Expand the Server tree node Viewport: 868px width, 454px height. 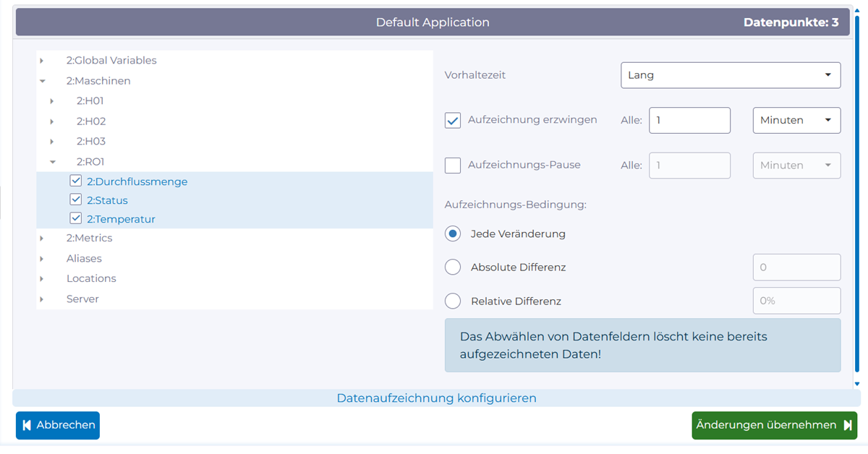tap(42, 299)
